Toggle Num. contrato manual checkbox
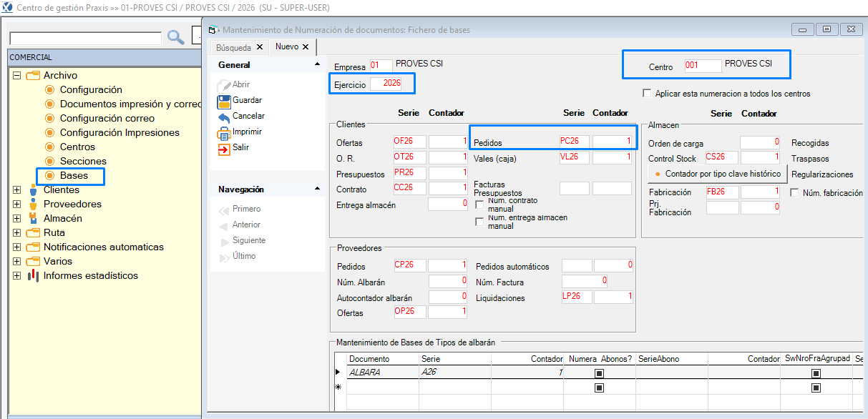 479,205
